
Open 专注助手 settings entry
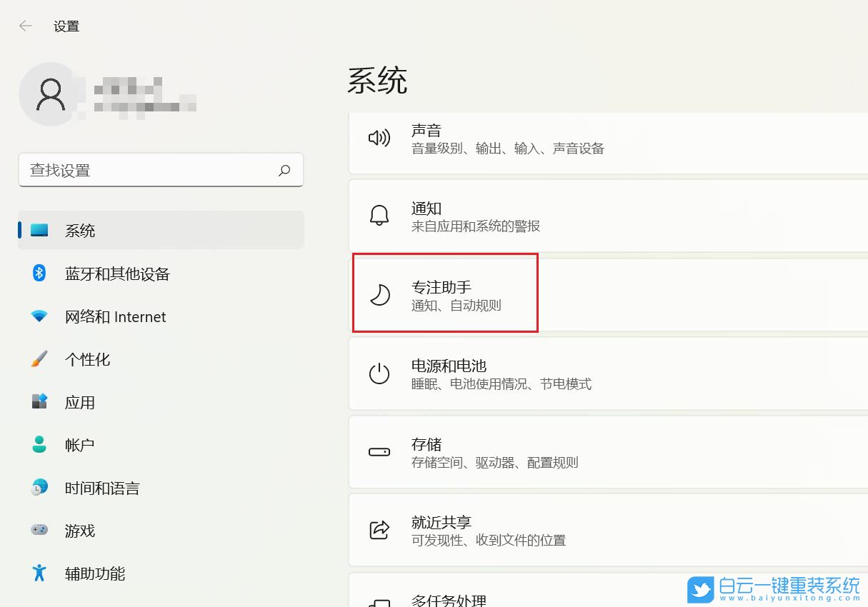point(444,294)
